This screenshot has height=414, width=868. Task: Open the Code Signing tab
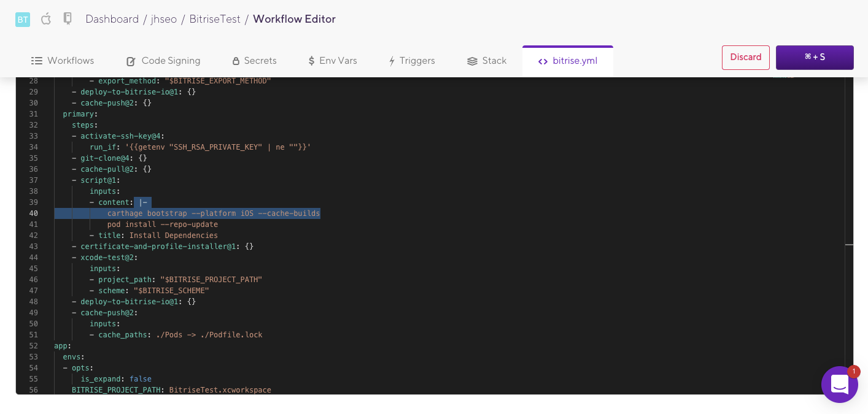[163, 61]
